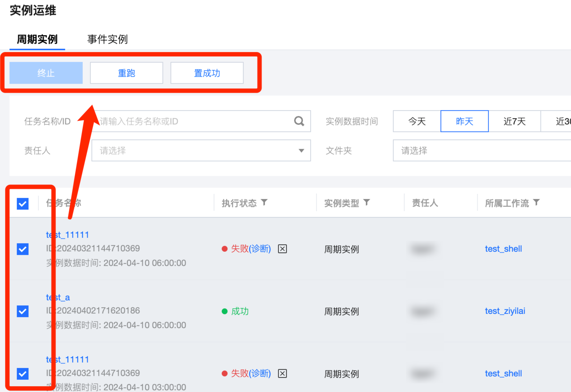Click the 终止 button

(x=46, y=73)
